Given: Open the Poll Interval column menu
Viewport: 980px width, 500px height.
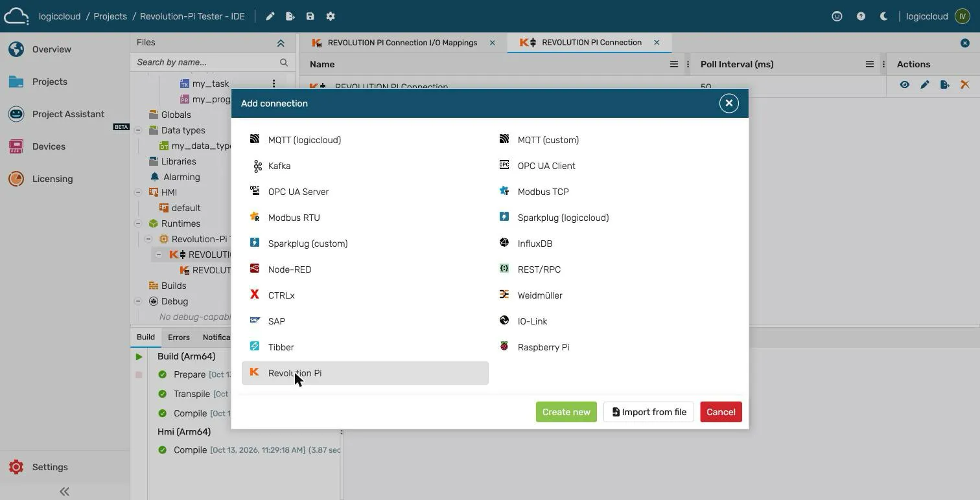Looking at the screenshot, I should [870, 64].
